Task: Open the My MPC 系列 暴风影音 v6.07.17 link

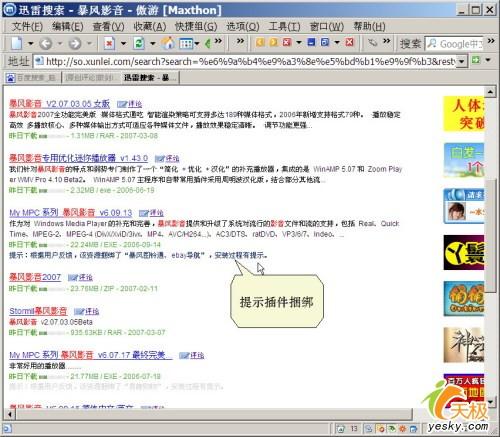Action: tap(91, 355)
